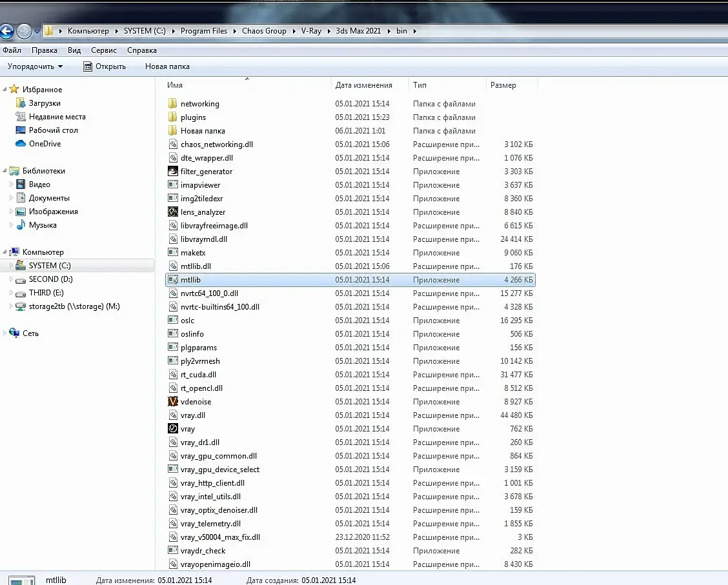This screenshot has height=585, width=728.
Task: Click the Недавние места icon in sidebar
Action: coord(21,117)
